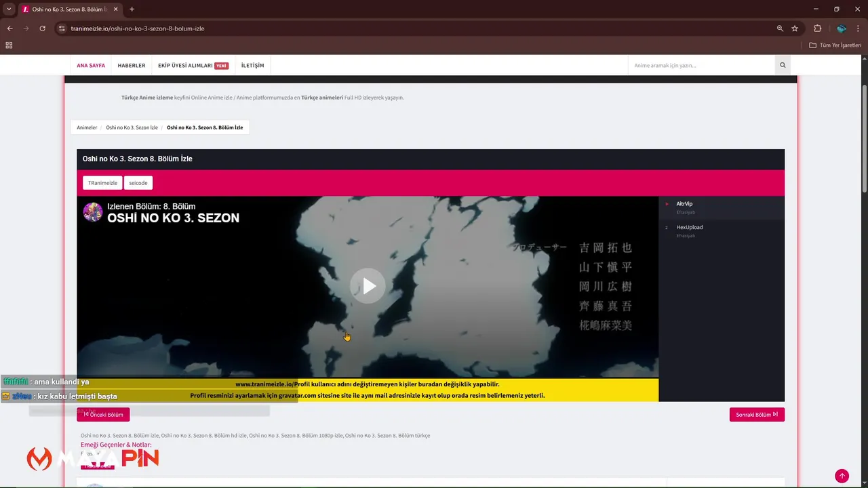
Task: Play the video with center play button
Action: [368, 286]
